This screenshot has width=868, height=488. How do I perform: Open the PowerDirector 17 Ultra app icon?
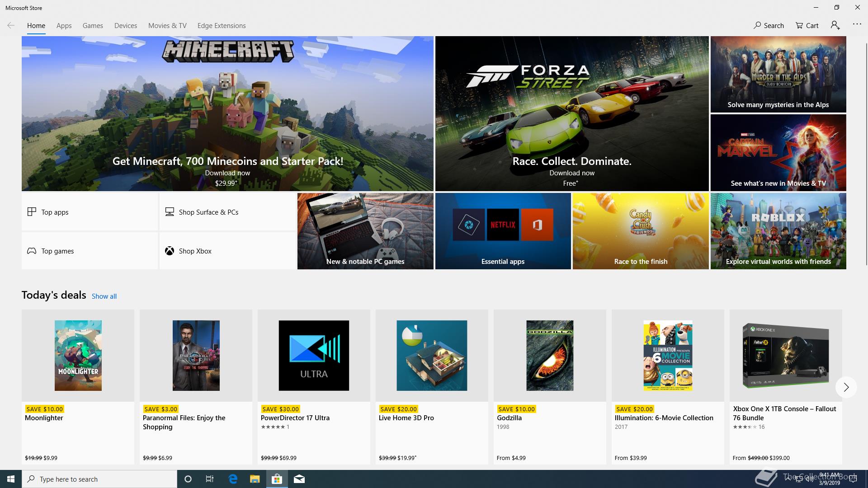(x=314, y=356)
